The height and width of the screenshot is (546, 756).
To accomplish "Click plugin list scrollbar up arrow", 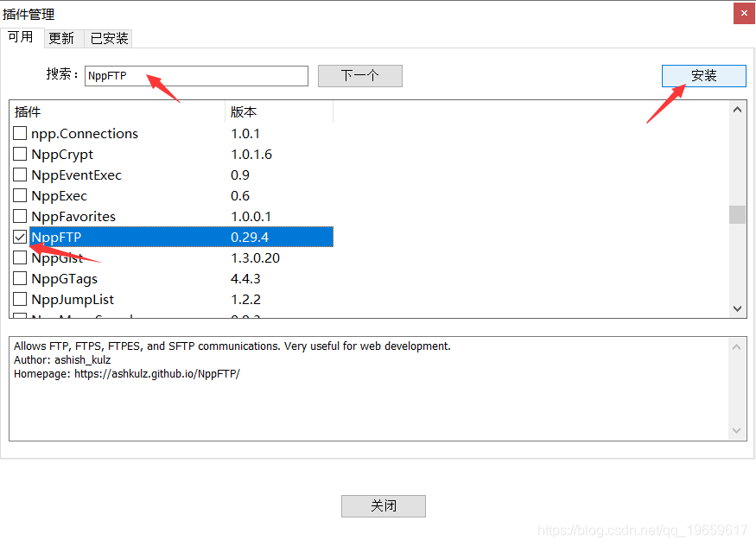I will click(x=737, y=110).
